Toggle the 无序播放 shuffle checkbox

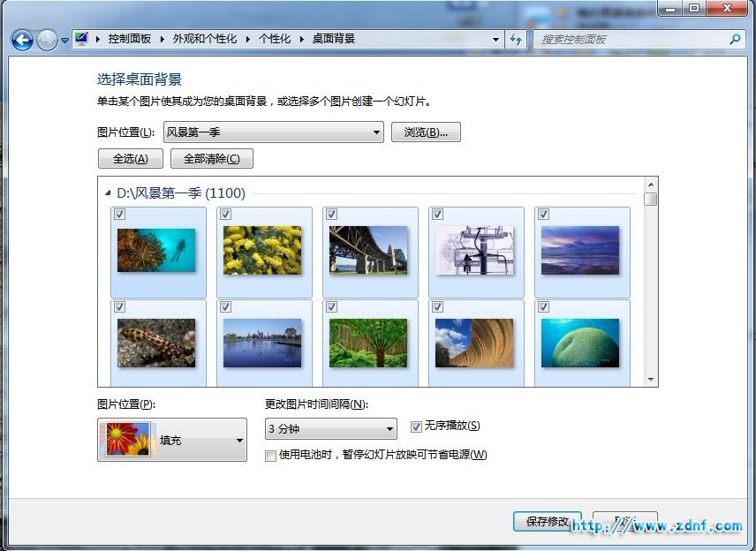point(416,426)
